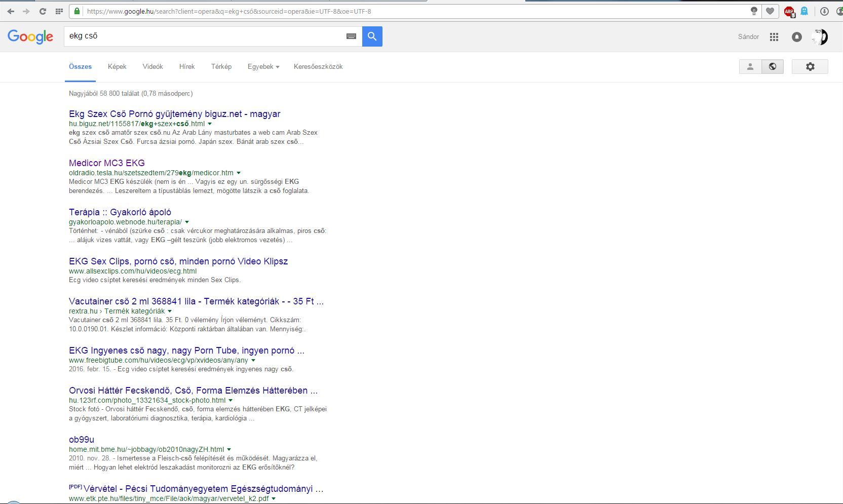Click the blue magnifier search button

372,36
